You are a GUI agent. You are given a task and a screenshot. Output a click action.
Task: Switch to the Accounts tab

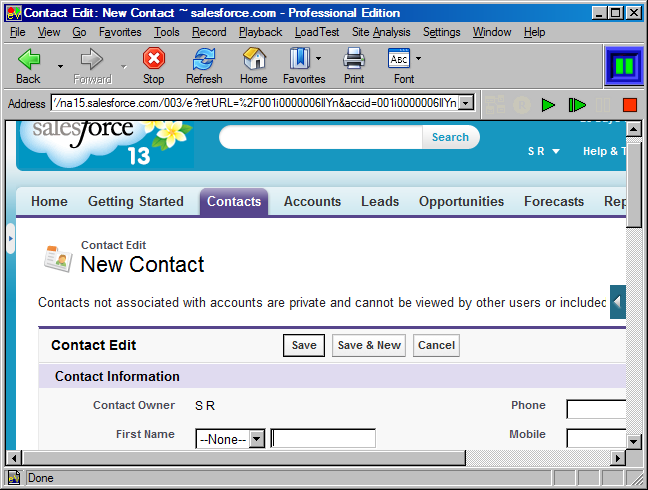[312, 201]
